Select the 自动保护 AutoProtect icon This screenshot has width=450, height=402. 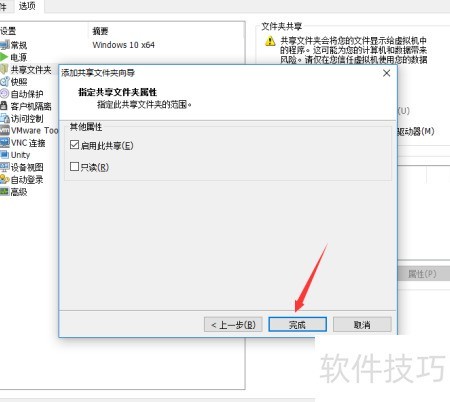click(4, 94)
